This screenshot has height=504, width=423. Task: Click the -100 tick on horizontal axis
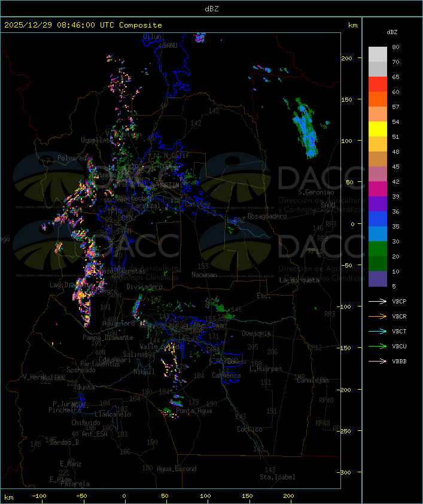(39, 496)
